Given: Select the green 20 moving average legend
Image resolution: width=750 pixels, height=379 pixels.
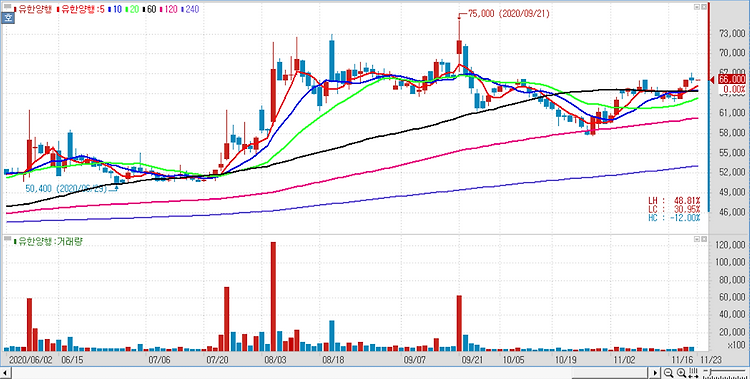Looking at the screenshot, I should [131, 9].
